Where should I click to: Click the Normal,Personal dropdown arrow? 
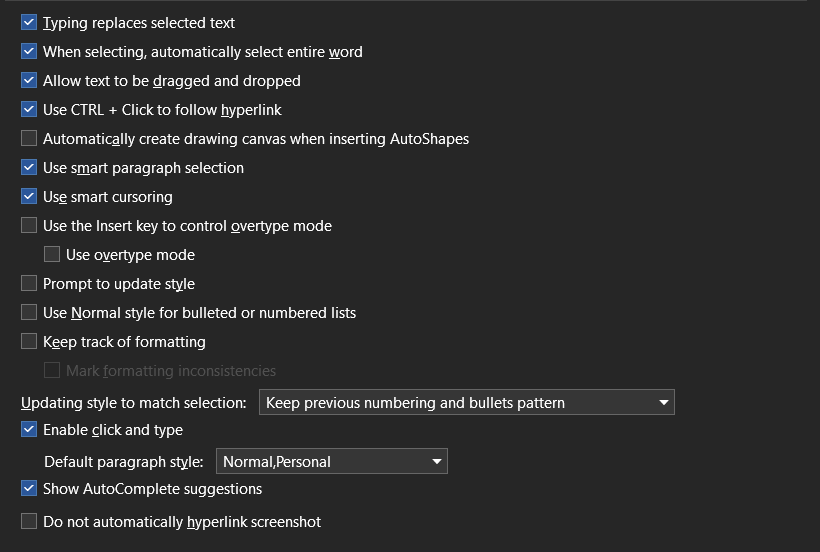pos(437,462)
